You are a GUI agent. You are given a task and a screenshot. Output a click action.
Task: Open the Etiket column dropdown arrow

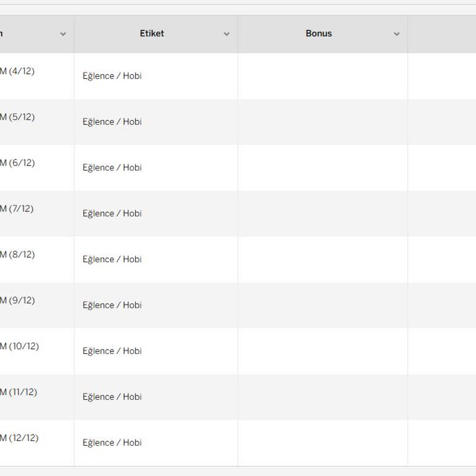(226, 34)
